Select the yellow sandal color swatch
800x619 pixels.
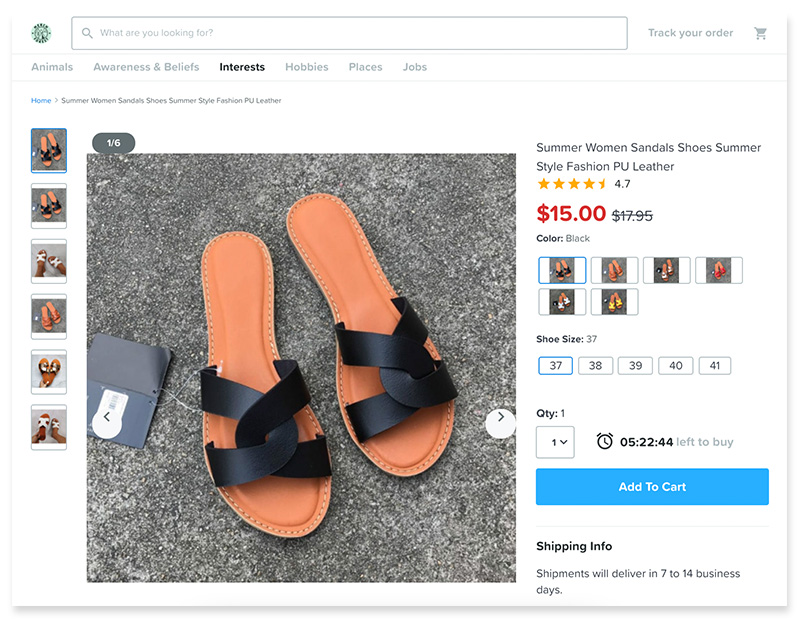(614, 302)
